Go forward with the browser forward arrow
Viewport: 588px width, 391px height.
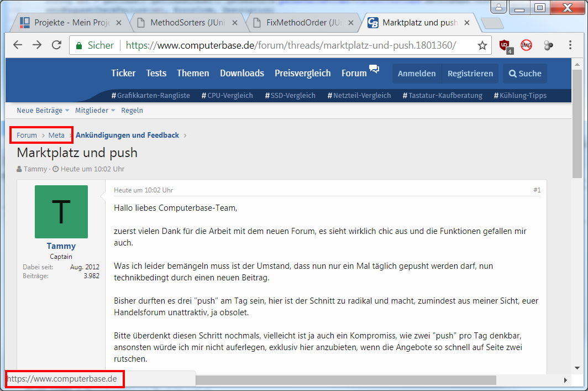(37, 45)
